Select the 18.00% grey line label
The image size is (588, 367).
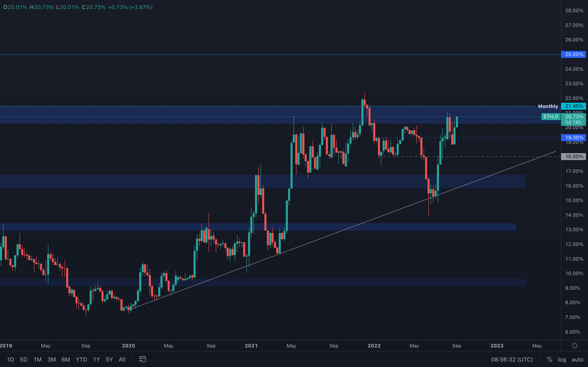tap(574, 157)
